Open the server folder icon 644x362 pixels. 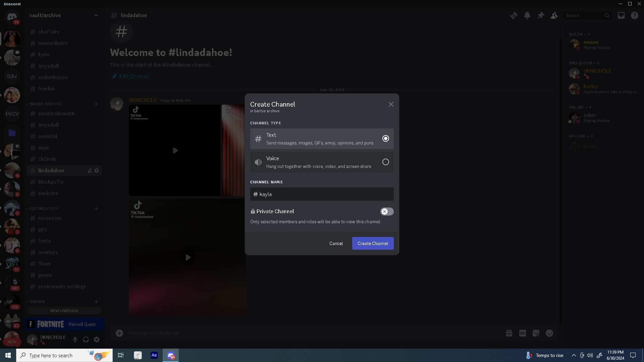12,133
